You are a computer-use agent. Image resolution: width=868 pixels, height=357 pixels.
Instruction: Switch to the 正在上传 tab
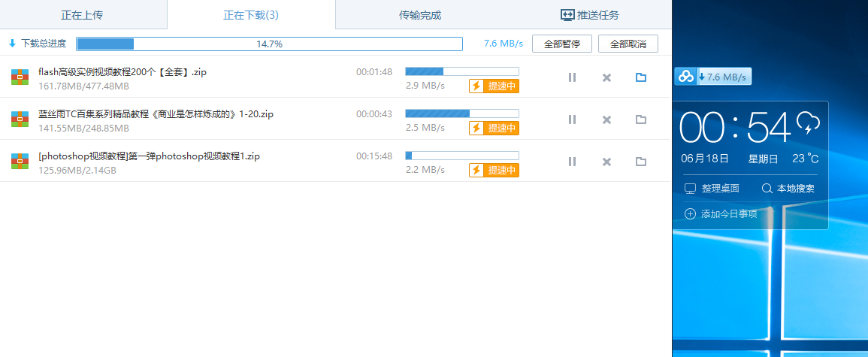(83, 15)
